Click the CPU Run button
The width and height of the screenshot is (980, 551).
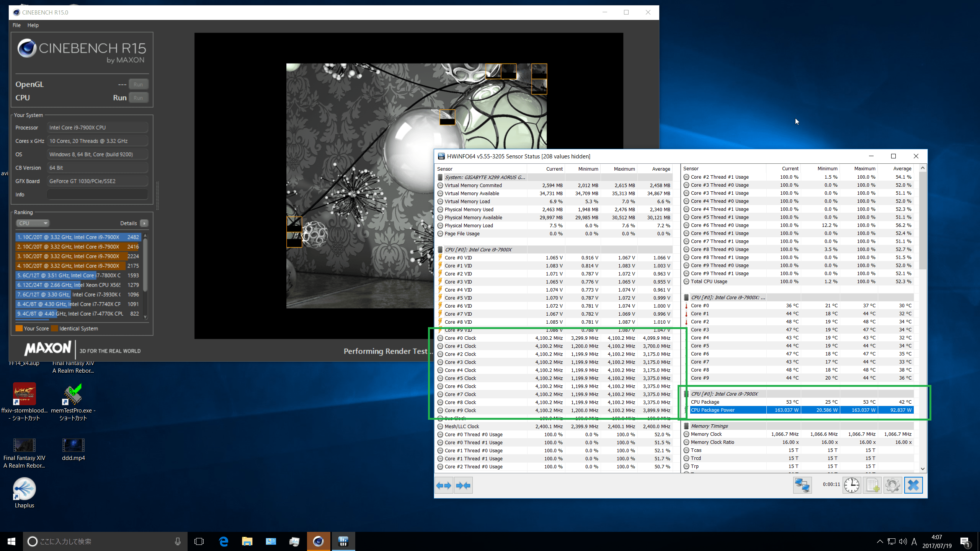coord(138,98)
